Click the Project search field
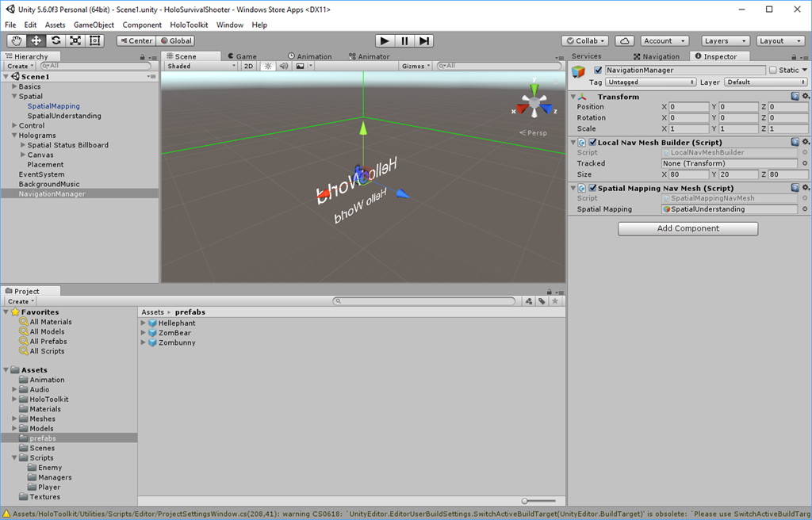Screen dimensions: 812x520 424,301
